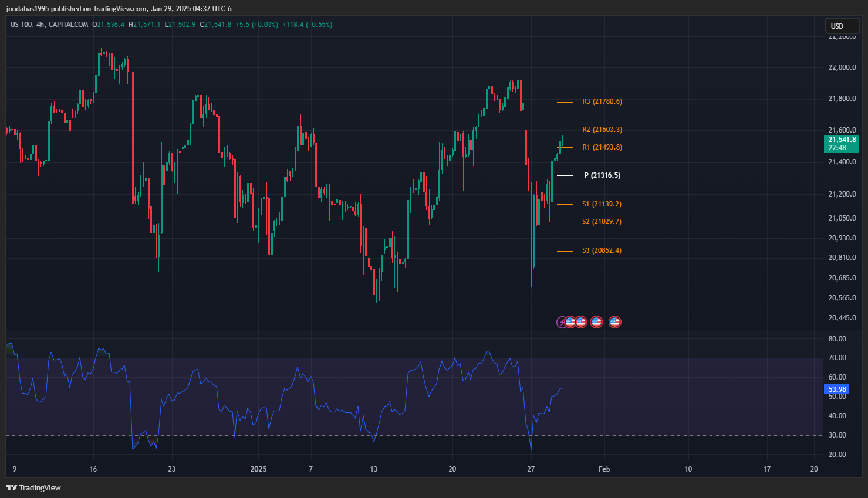Screen dimensions: 868x498
Task: Click the TradingView logo at bottom left
Action: coord(33,487)
